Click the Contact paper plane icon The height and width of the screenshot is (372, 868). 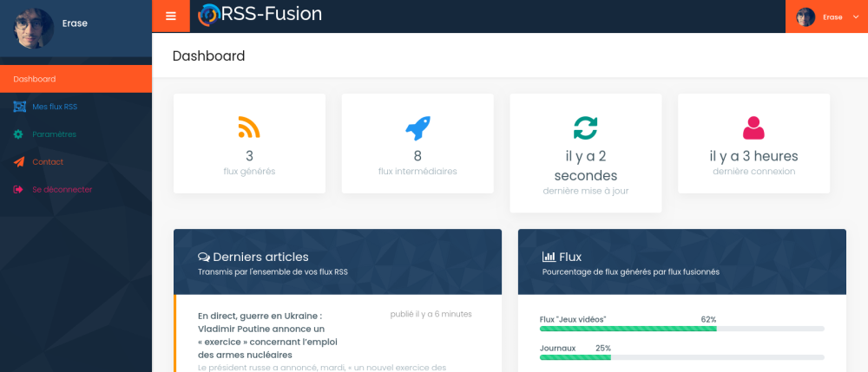pyautogui.click(x=19, y=162)
